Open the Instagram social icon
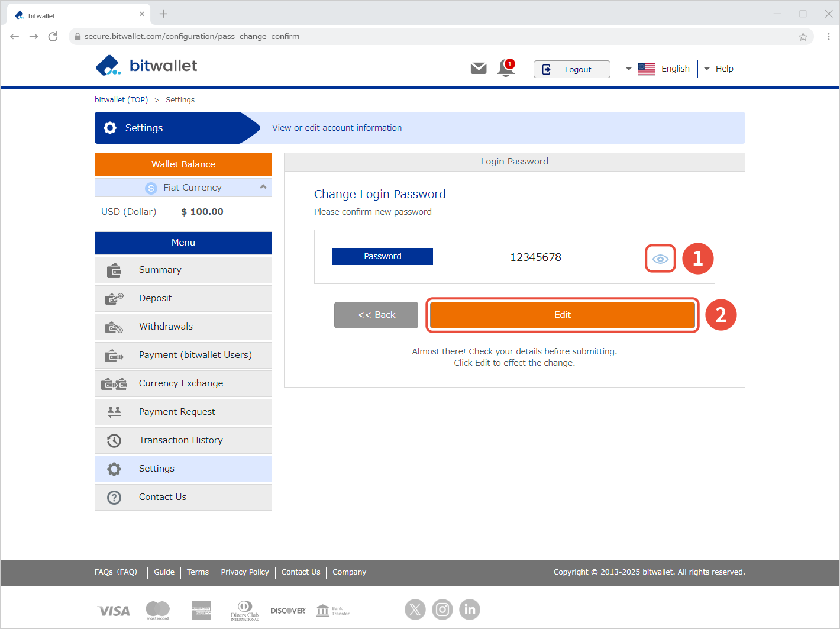The width and height of the screenshot is (840, 629). tap(442, 609)
